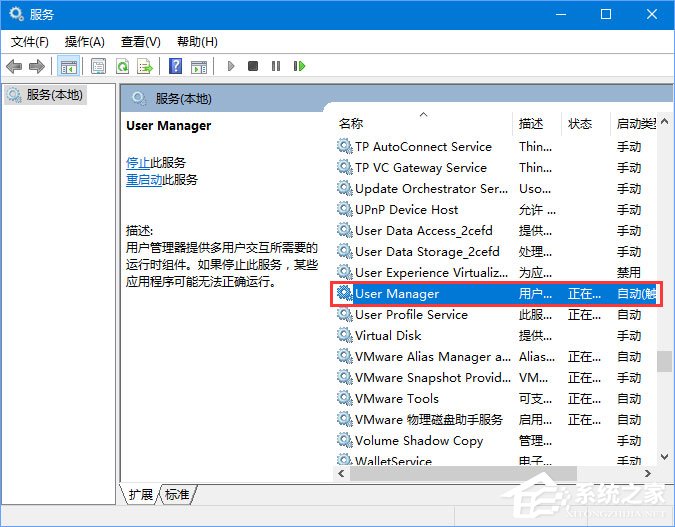Viewport: 675px width, 527px height.
Task: Open the 文件(F) menu
Action: click(29, 42)
